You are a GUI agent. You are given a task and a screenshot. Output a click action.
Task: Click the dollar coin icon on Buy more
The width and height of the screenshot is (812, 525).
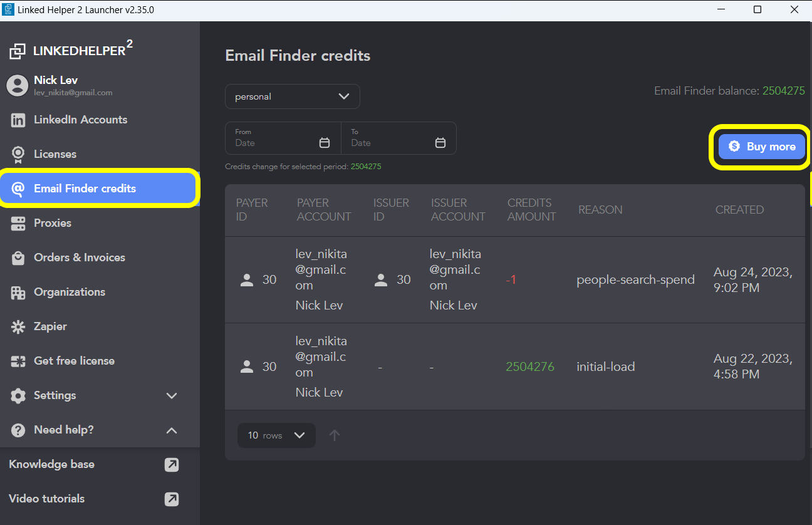(x=734, y=147)
